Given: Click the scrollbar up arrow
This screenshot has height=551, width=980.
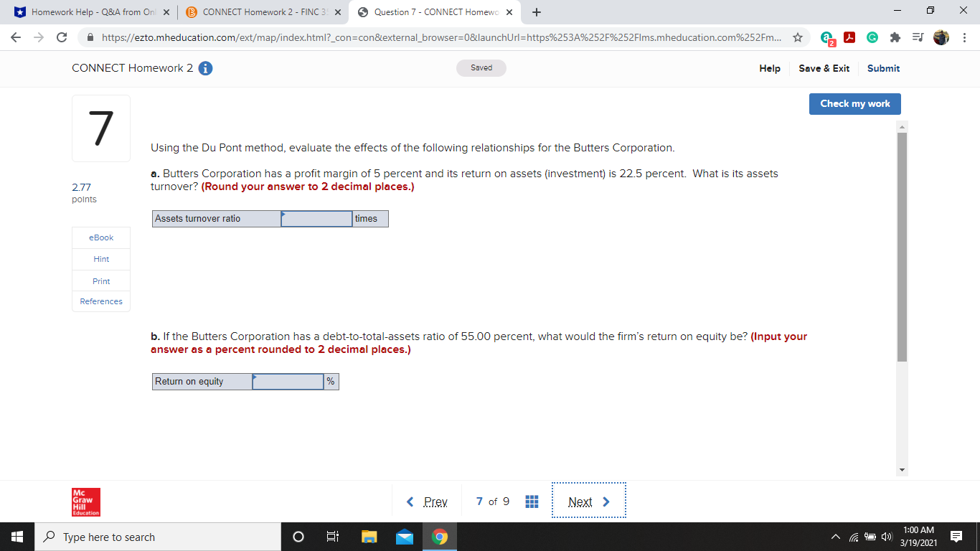Looking at the screenshot, I should 903,126.
